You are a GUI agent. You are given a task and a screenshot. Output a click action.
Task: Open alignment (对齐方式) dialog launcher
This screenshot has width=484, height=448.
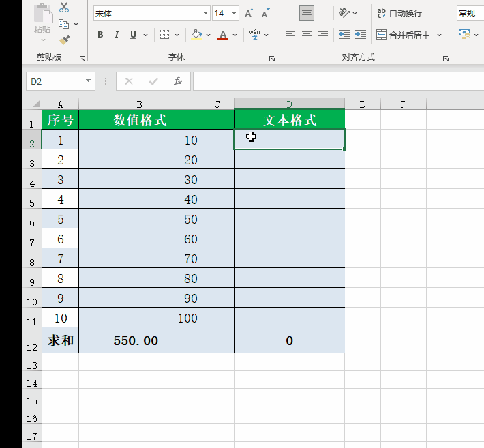click(446, 59)
